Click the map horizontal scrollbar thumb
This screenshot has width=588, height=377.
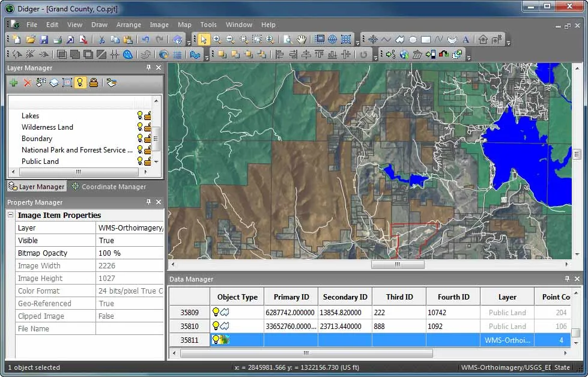pyautogui.click(x=398, y=264)
